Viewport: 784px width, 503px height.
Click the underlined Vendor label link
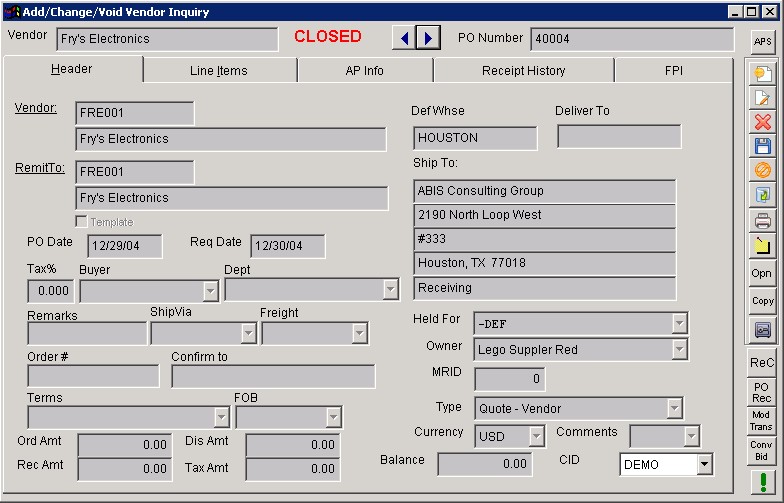click(x=36, y=108)
